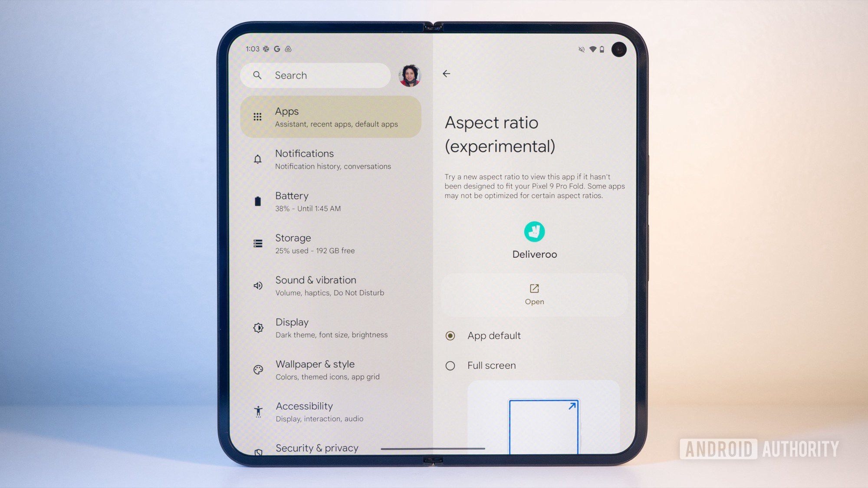
Task: Expand the Display settings entry
Action: click(x=330, y=327)
